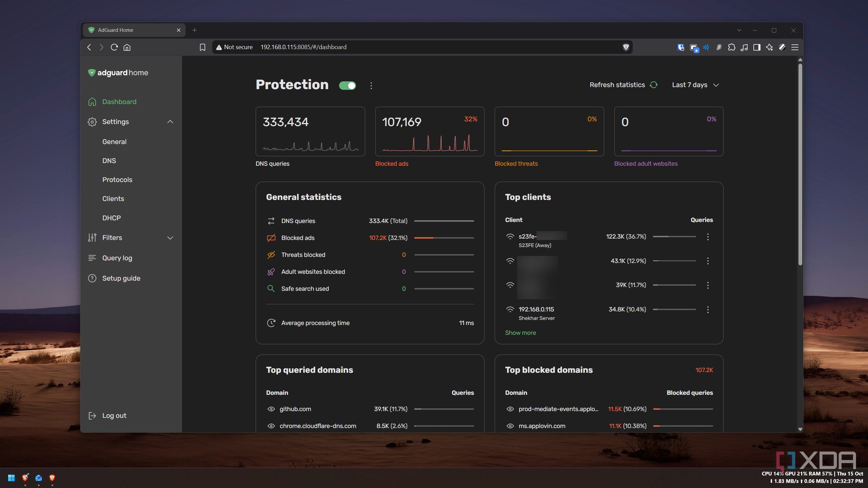Image resolution: width=868 pixels, height=488 pixels.
Task: Open the Protocols settings page
Action: tap(117, 180)
